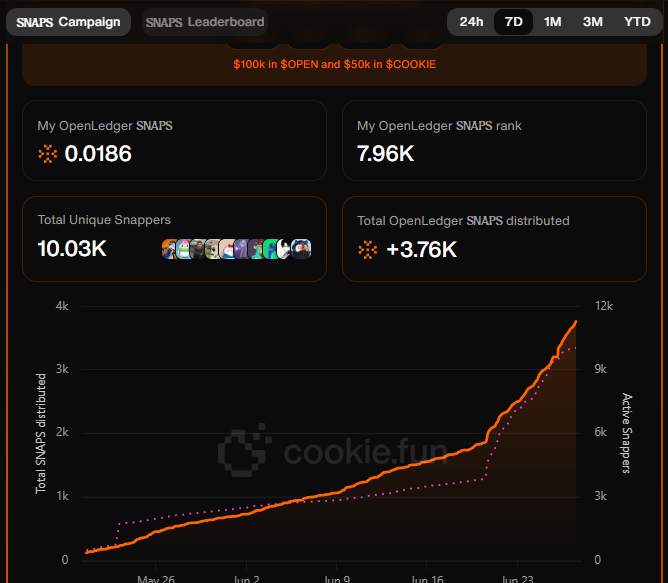Image resolution: width=668 pixels, height=583 pixels.
Task: Click the $100k in $OPEN reward text
Action: (x=334, y=64)
